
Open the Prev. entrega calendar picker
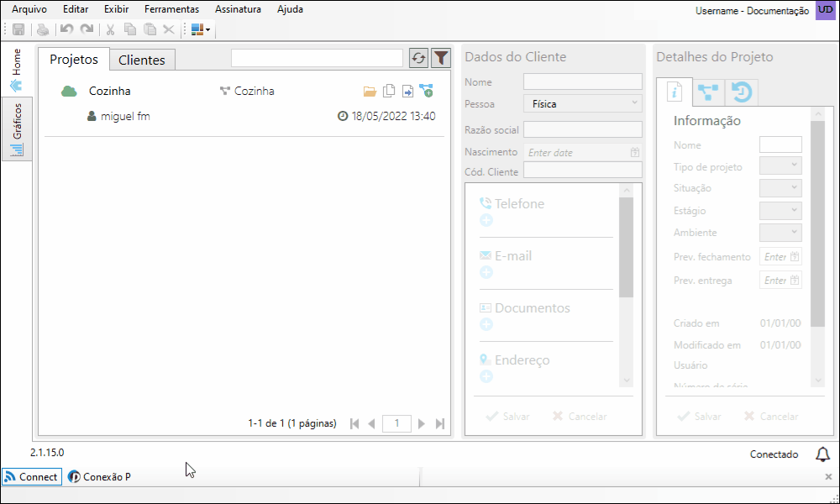coord(795,280)
